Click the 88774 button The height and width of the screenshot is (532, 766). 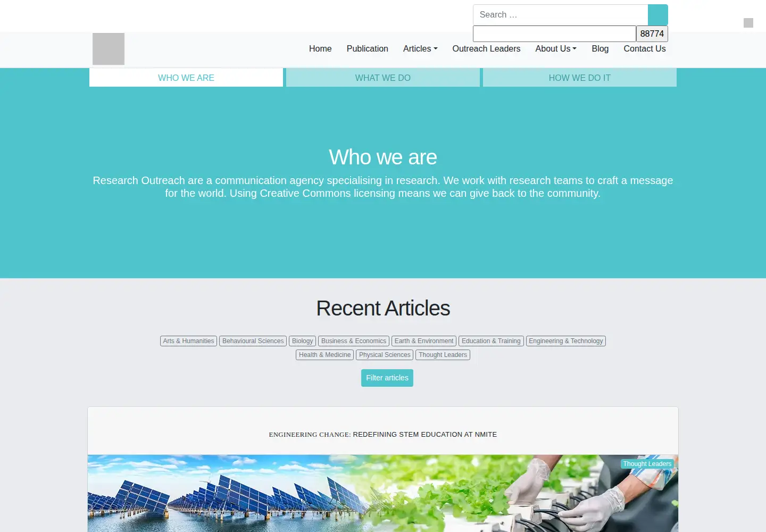pyautogui.click(x=652, y=34)
